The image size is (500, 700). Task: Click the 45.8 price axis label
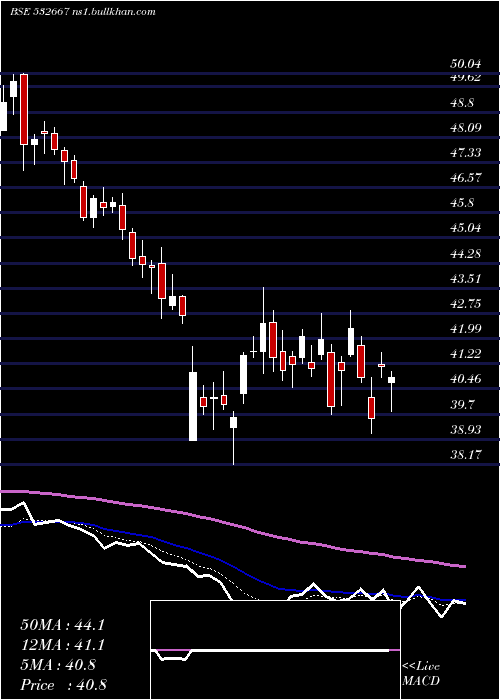462,203
